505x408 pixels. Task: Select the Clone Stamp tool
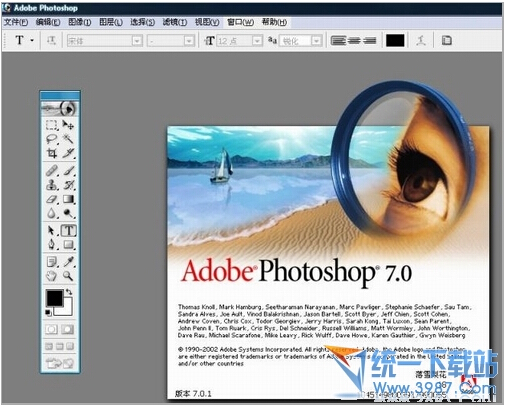51,185
